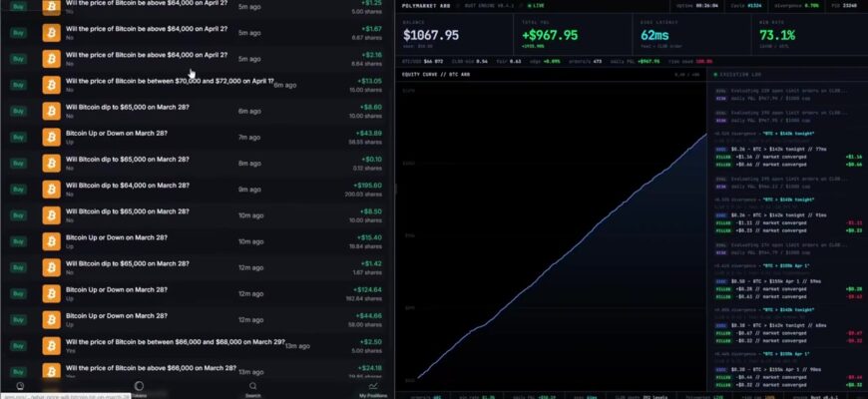The width and height of the screenshot is (868, 399).
Task: Open Bitcoin Up or Down row with +$124.64
Action: (x=198, y=293)
